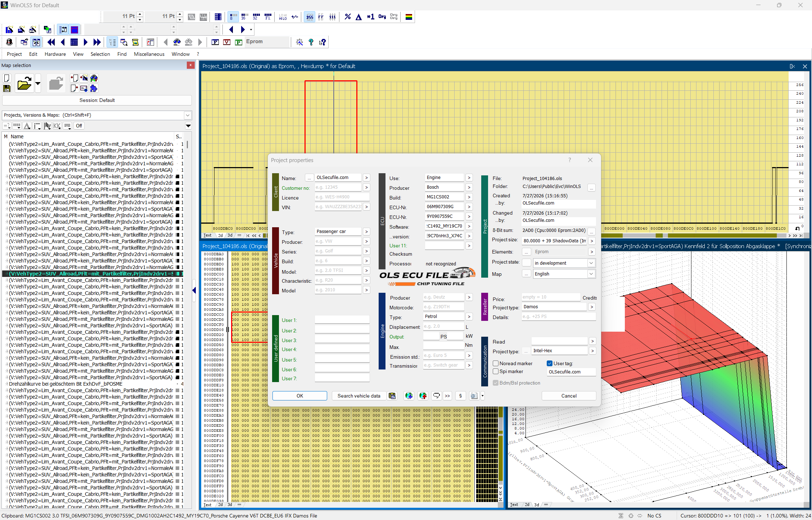
Task: Increase the first 11 Pt font size stepper
Action: click(x=140, y=14)
